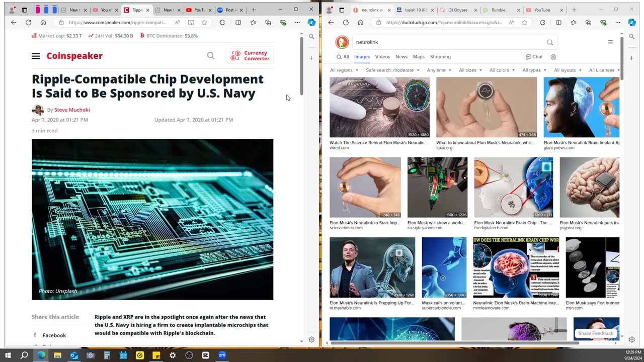Expand the All Licenses filter

pos(604,70)
